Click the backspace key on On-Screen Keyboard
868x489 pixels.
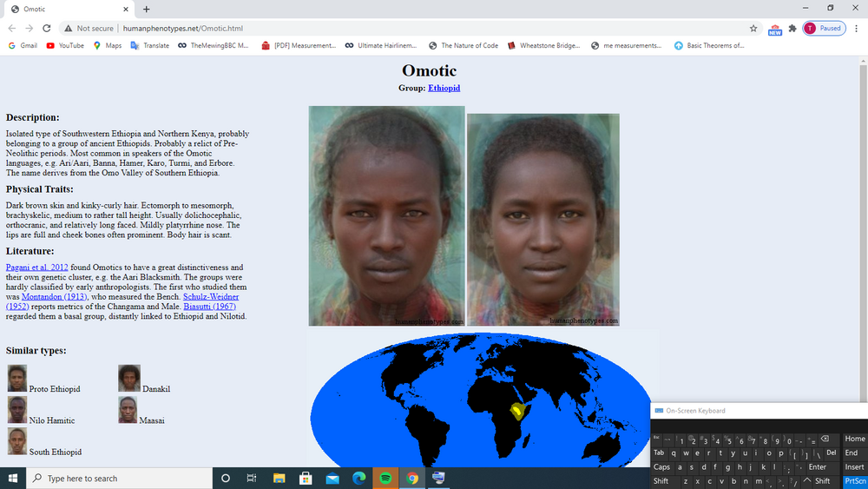pyautogui.click(x=825, y=439)
